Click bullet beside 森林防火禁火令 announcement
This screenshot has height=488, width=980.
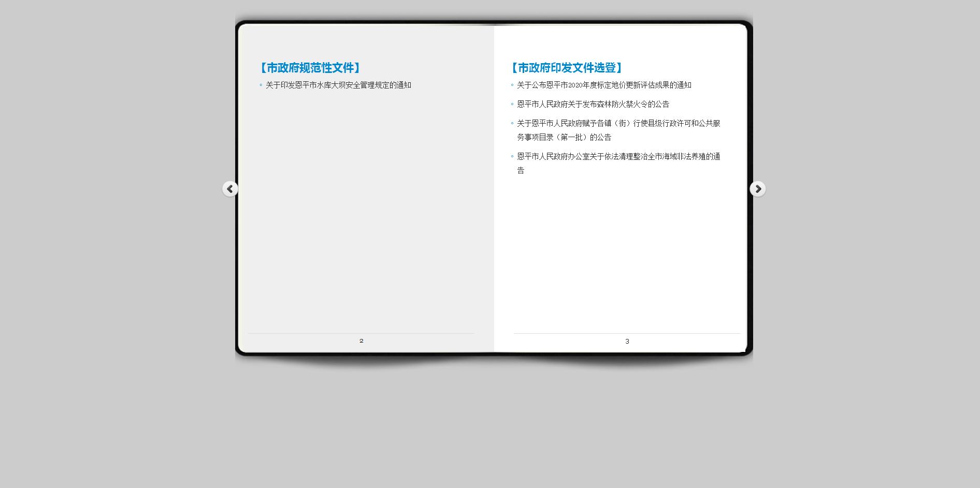click(512, 105)
